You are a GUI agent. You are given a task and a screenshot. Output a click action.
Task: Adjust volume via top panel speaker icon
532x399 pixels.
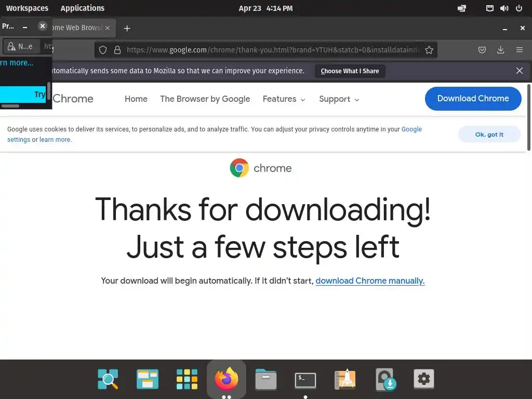[x=504, y=8]
